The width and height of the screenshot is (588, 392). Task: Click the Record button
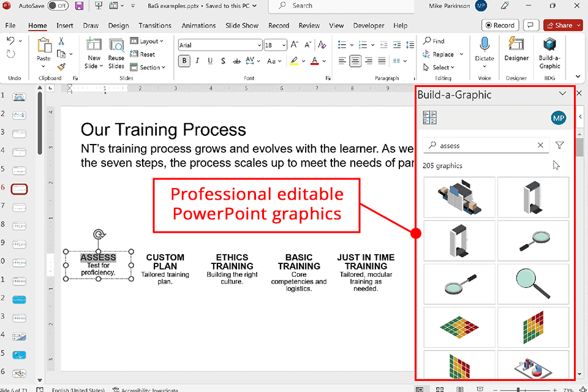tap(500, 25)
